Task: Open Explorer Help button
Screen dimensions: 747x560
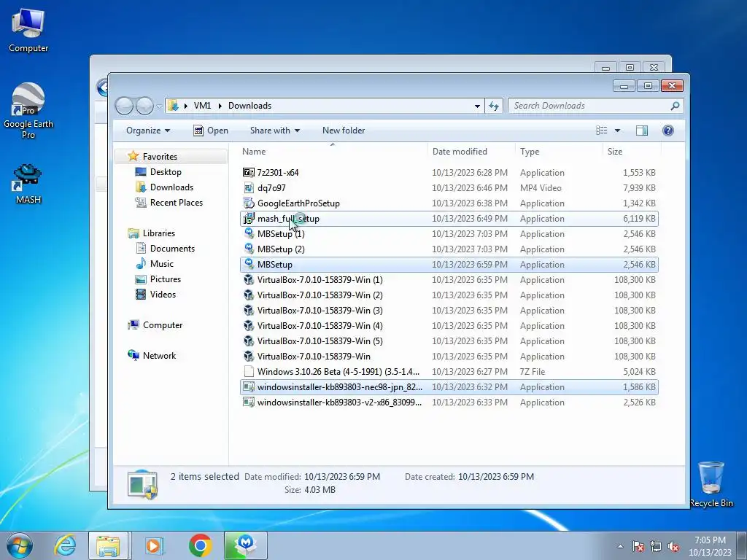Action: point(668,131)
